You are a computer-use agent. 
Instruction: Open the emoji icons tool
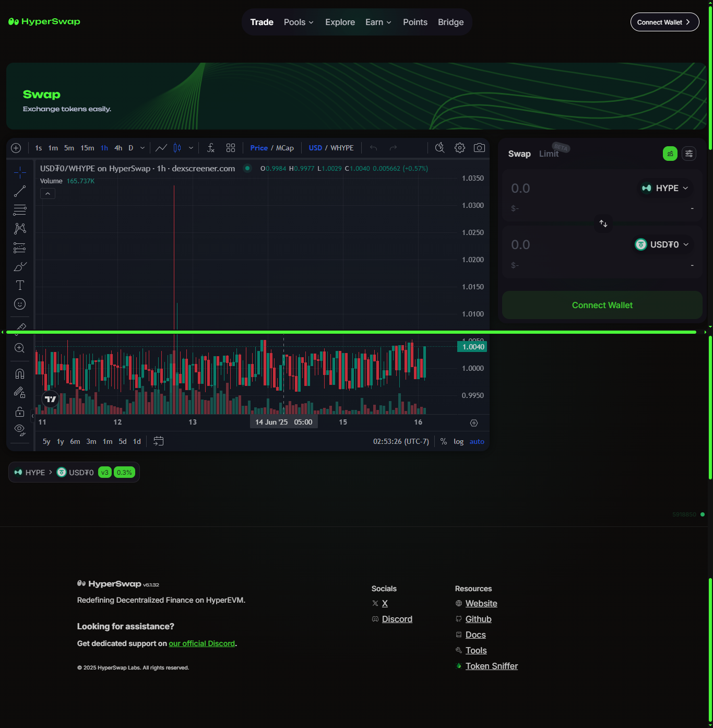pos(20,304)
